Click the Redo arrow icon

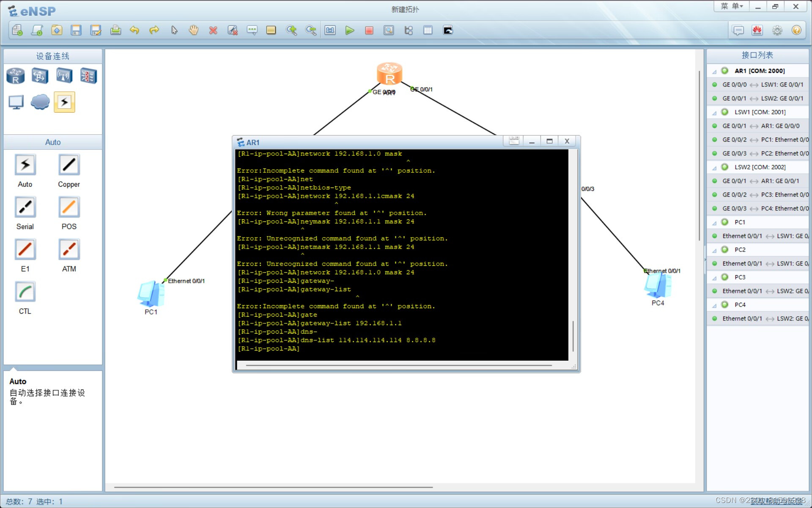[x=154, y=30]
